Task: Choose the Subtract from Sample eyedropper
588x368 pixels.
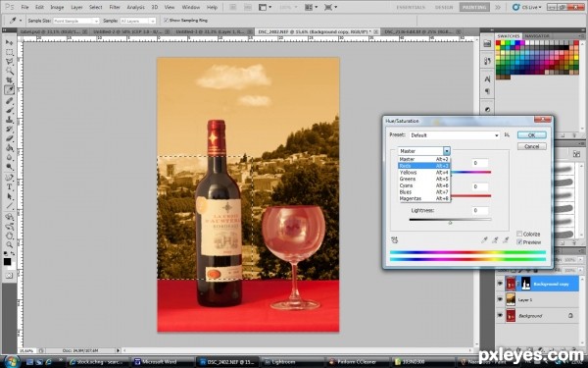Action: point(506,240)
